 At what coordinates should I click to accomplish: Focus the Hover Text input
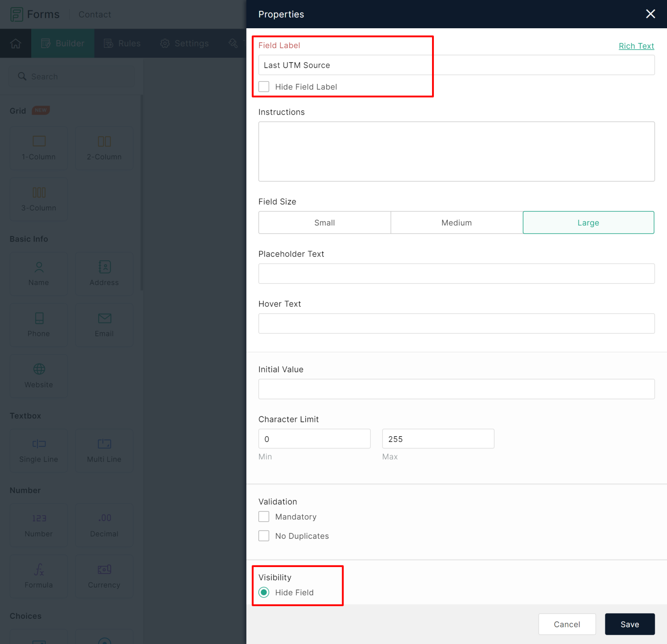[x=456, y=323]
